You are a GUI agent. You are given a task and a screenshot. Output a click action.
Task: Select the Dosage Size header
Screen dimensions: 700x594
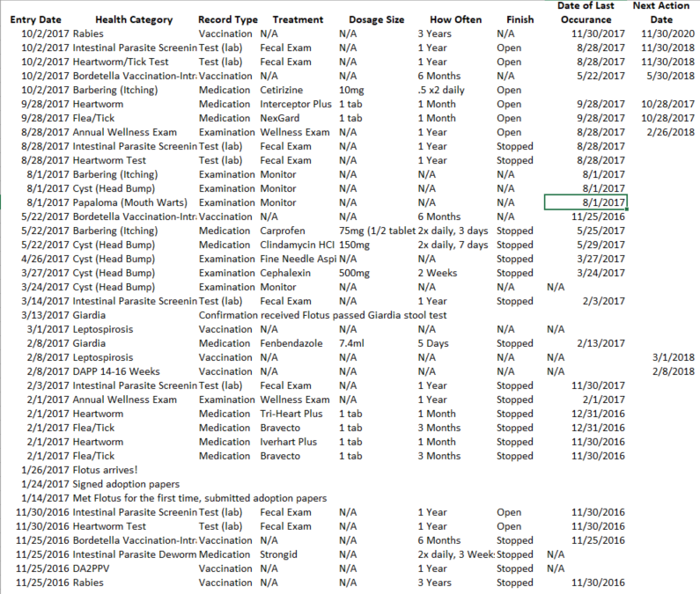376,19
